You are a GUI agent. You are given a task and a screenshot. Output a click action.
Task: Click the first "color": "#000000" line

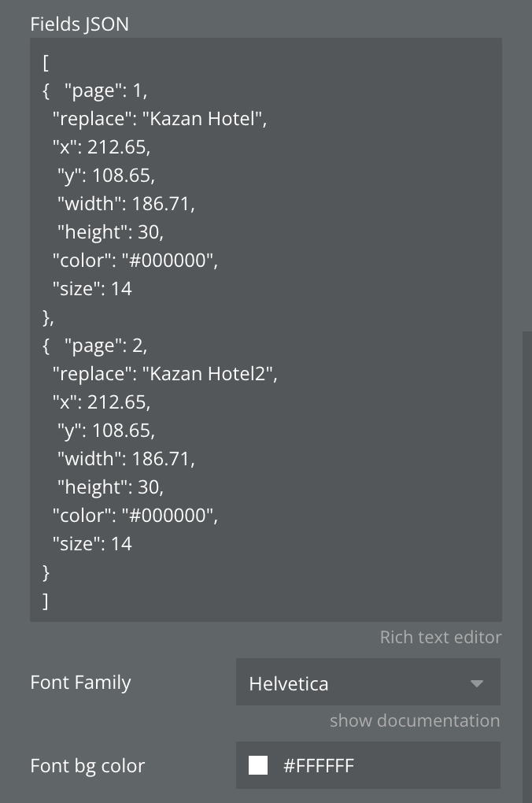pos(135,261)
